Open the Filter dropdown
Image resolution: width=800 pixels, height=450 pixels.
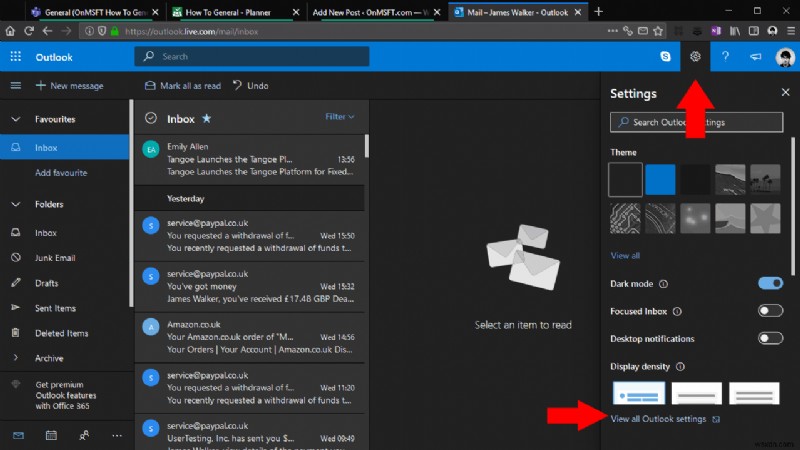tap(339, 117)
